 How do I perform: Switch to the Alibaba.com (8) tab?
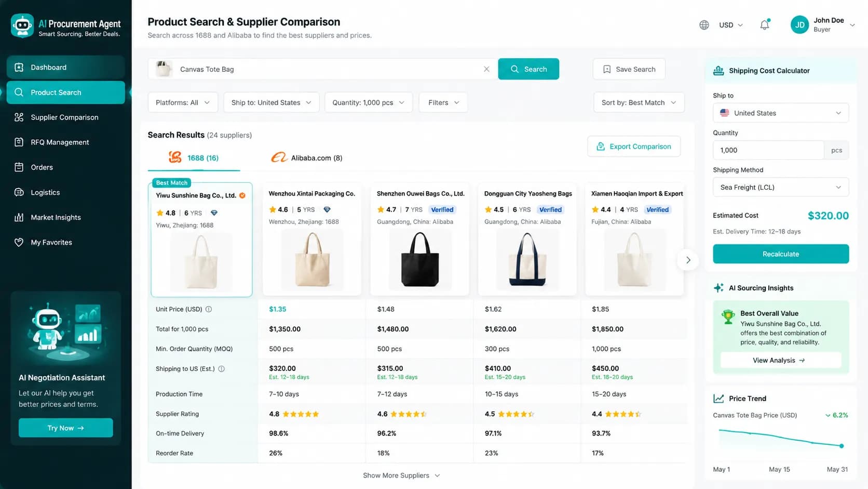click(307, 157)
